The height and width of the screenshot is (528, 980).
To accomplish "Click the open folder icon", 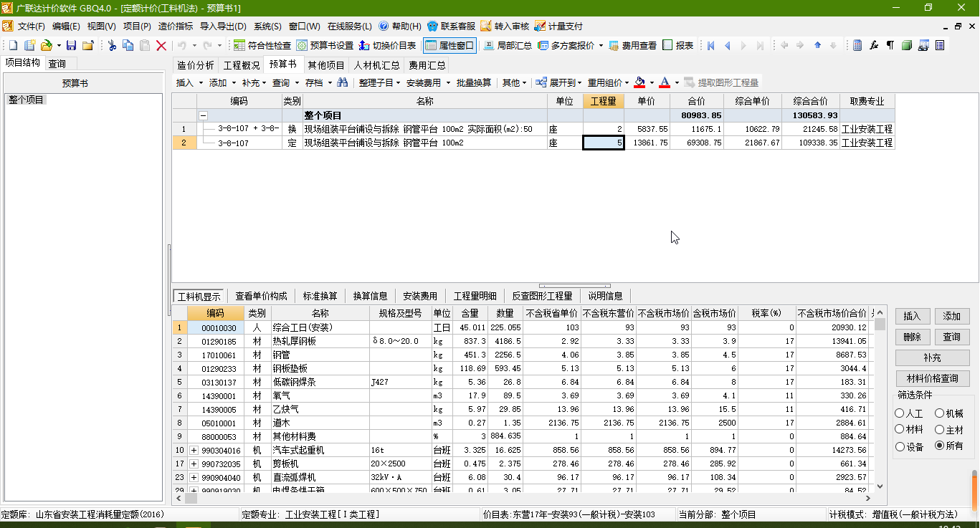I will pos(47,45).
